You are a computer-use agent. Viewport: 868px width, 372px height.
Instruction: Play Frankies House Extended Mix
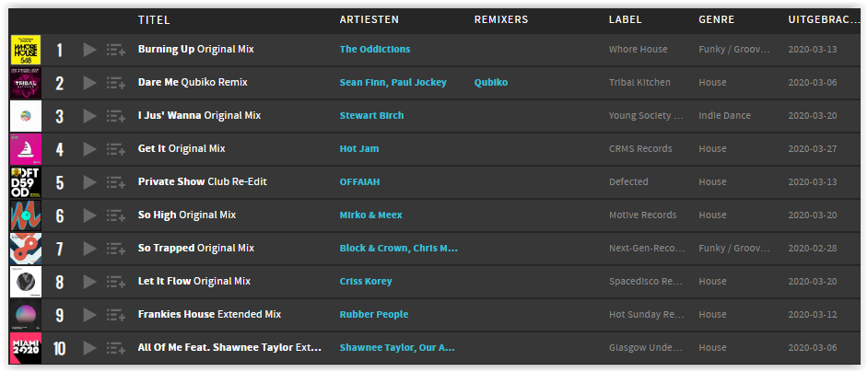89,315
